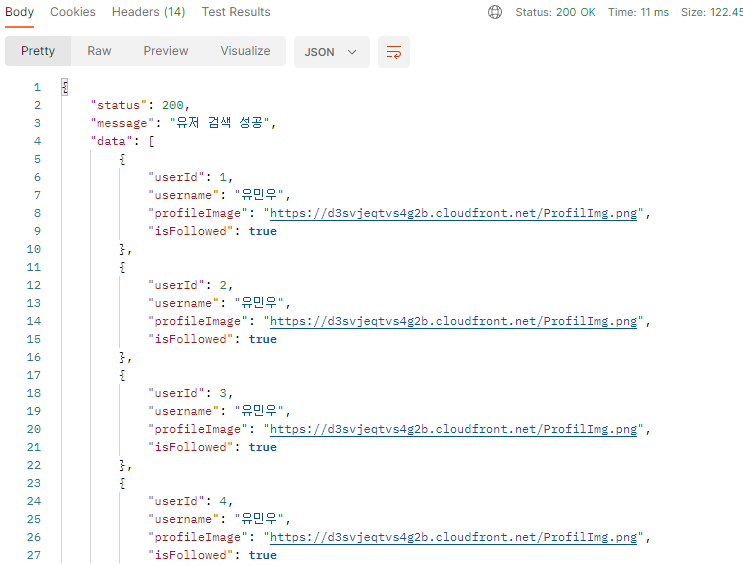Image resolution: width=743 pixels, height=566 pixels.
Task: Click line number 23 in gutter
Action: 34,484
